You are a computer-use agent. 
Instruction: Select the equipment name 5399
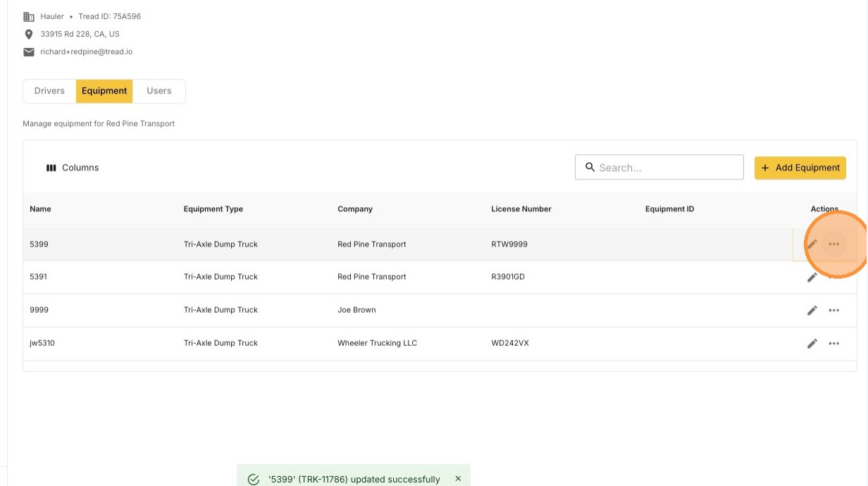point(39,244)
